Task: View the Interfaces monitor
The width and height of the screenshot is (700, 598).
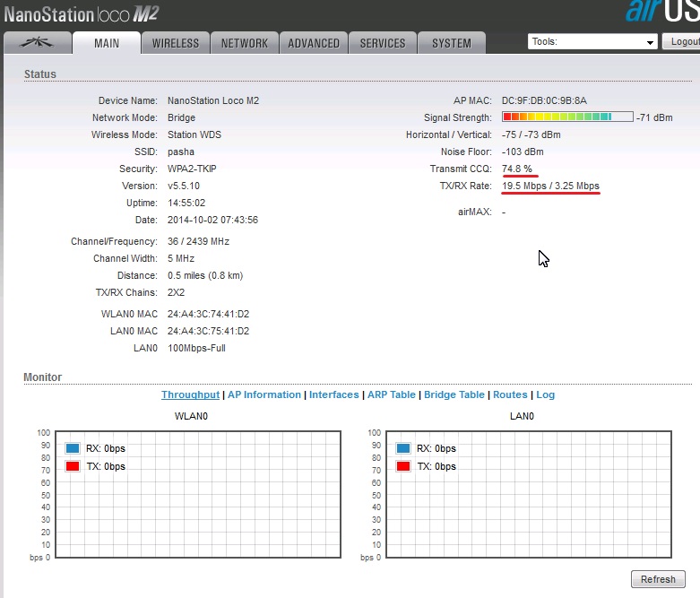Action: pos(334,394)
